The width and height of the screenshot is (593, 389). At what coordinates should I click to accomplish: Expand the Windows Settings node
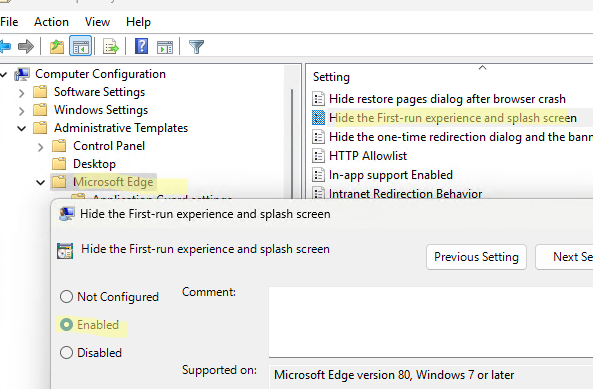(22, 111)
